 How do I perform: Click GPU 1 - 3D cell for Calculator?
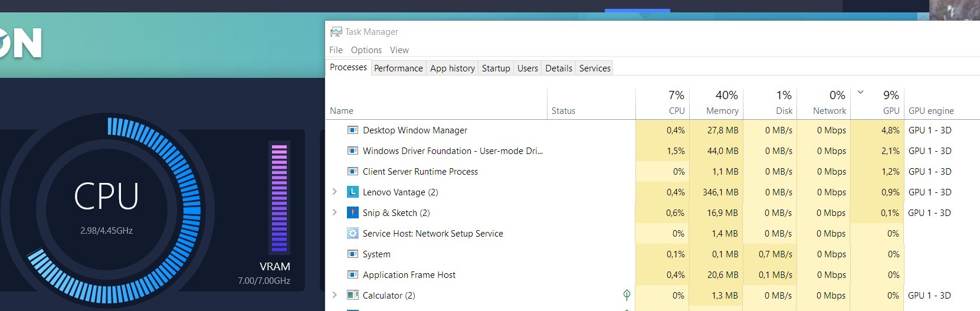942,295
